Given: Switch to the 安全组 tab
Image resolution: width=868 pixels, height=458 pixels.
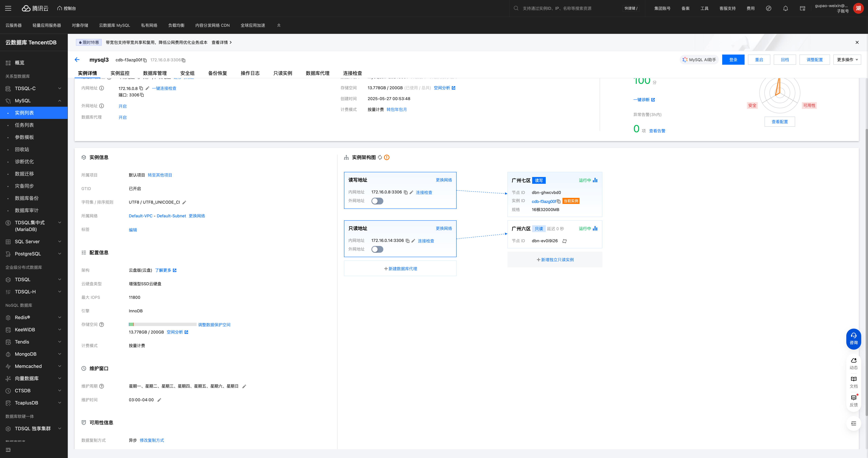Looking at the screenshot, I should pos(187,73).
